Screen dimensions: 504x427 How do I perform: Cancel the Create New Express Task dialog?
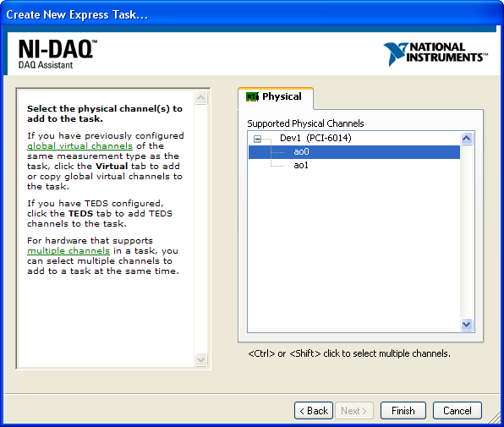pyautogui.click(x=457, y=410)
